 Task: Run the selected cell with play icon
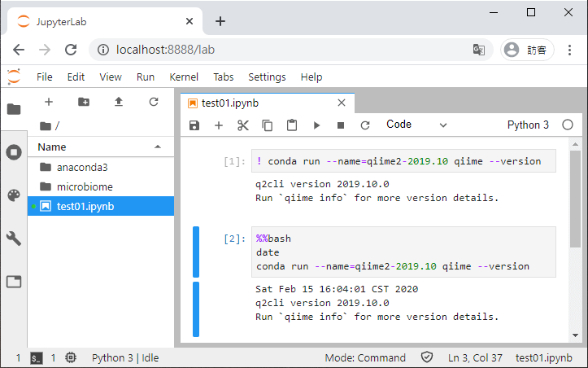coord(316,125)
